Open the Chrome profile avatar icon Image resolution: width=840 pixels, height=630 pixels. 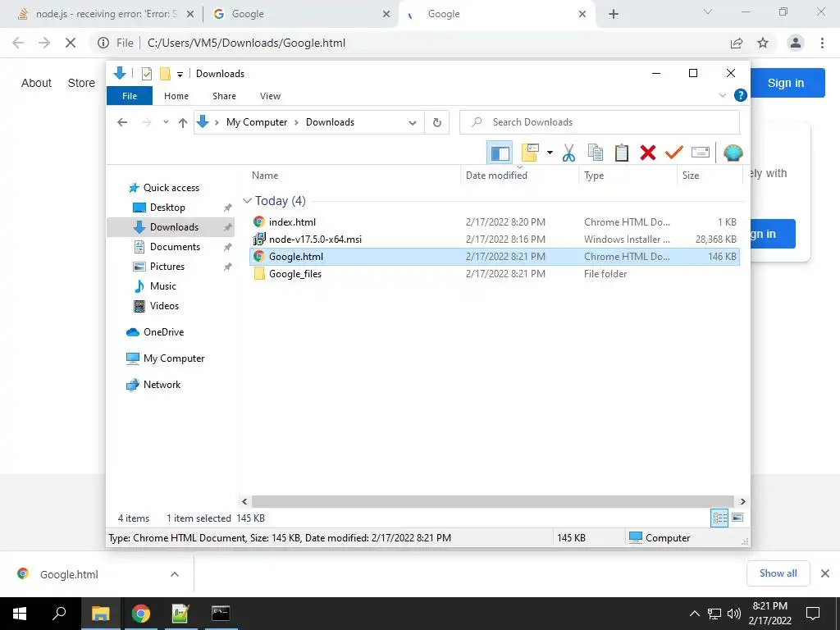click(796, 43)
